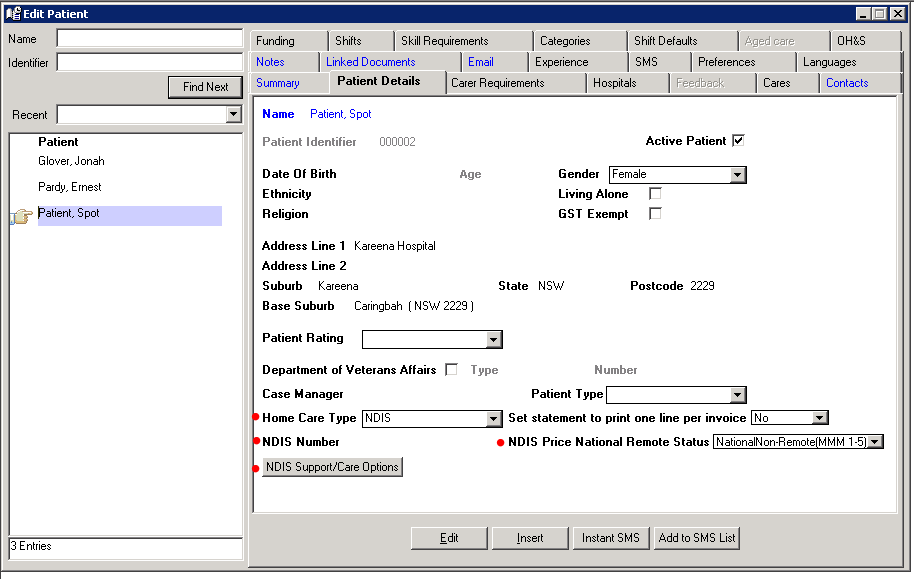
Task: Click Add to SMS List button
Action: (697, 538)
